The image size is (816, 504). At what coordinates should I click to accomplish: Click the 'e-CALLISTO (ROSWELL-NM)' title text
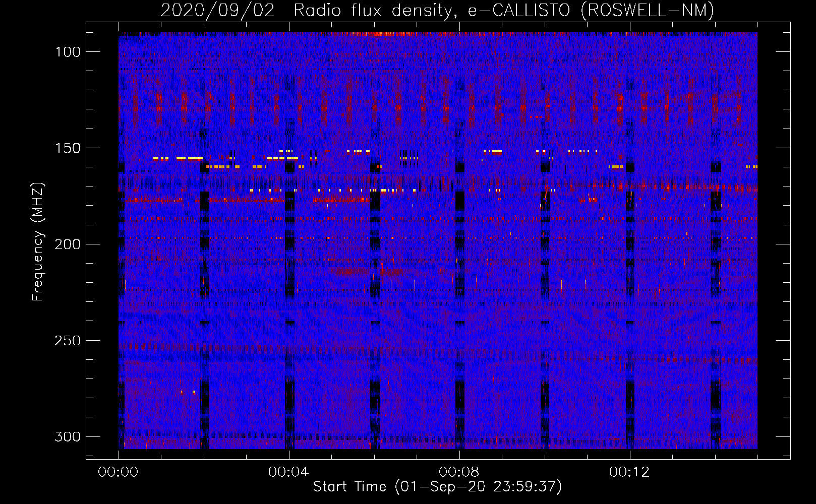tap(591, 10)
